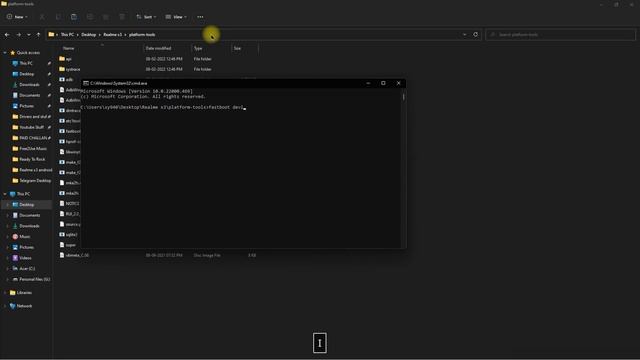Expand Documents under This PC

(7, 215)
